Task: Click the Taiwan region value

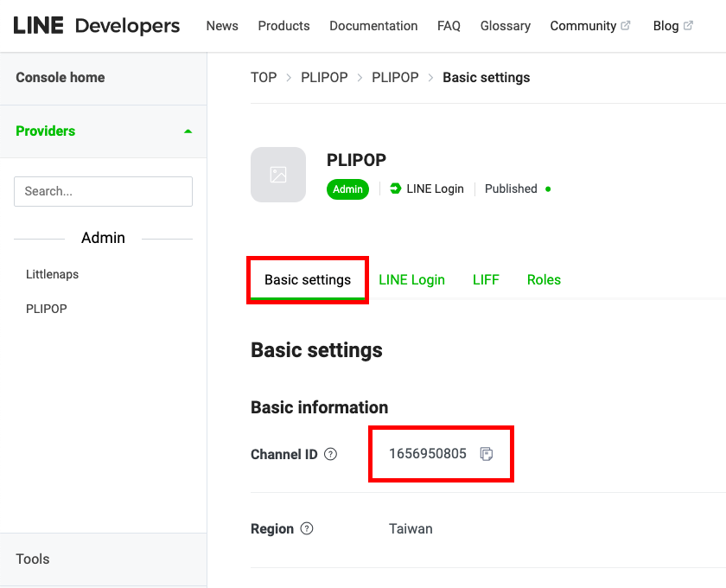Action: (x=411, y=528)
